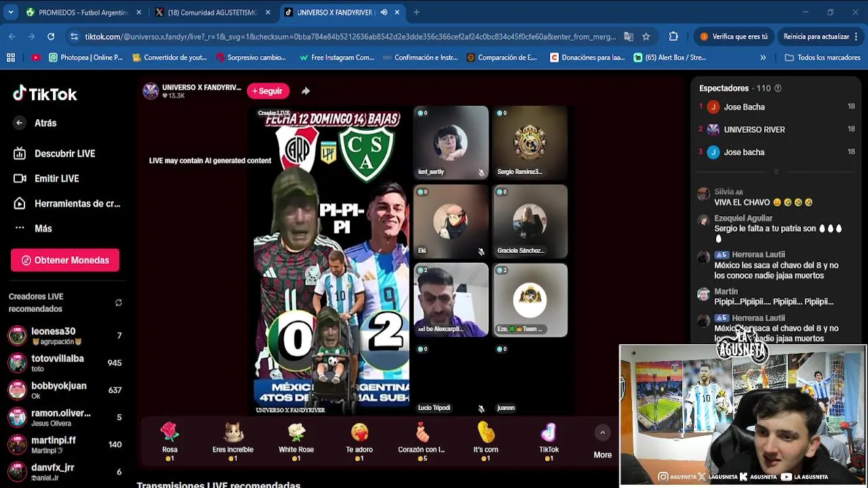The height and width of the screenshot is (488, 868).
Task: Open danvfx_jrr live stream
Action: (65, 472)
